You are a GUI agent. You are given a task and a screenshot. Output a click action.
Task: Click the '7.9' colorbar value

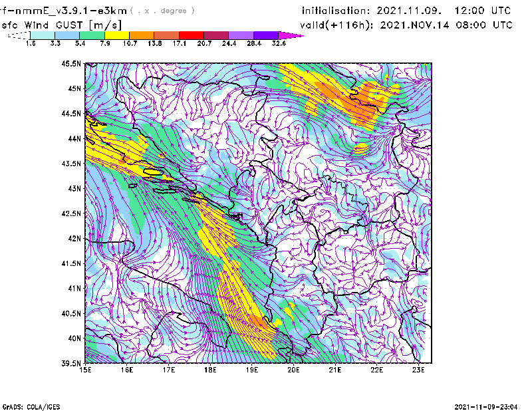tap(105, 43)
